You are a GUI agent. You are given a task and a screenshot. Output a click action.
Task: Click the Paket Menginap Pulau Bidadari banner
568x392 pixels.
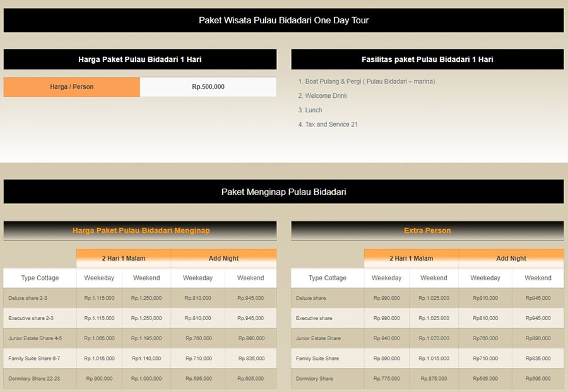coord(283,192)
